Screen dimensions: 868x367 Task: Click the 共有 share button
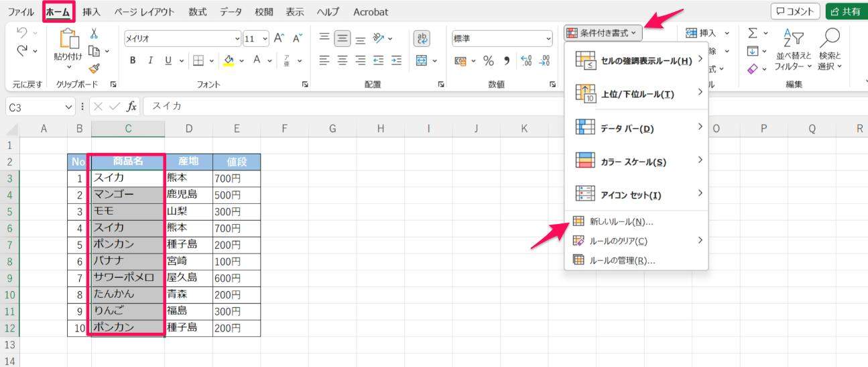click(x=846, y=11)
